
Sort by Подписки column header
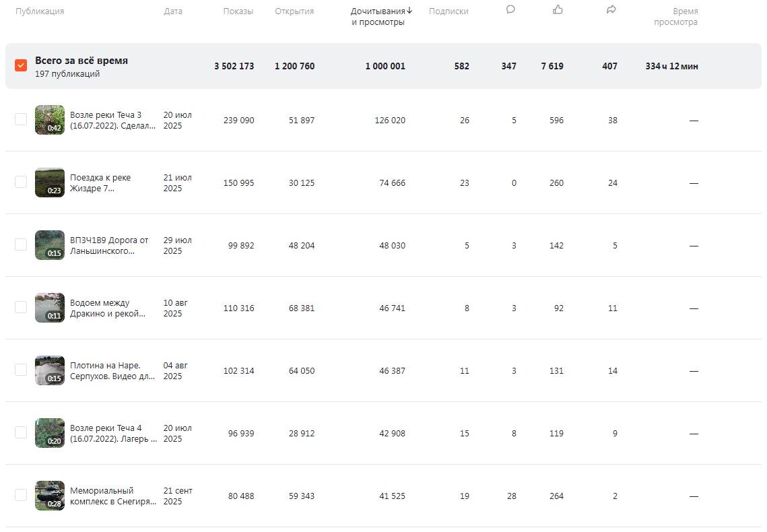click(448, 11)
